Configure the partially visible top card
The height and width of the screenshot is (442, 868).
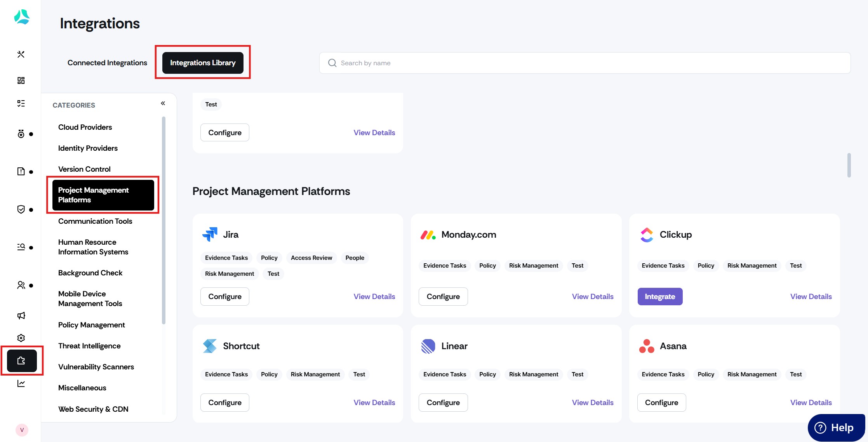(x=225, y=132)
